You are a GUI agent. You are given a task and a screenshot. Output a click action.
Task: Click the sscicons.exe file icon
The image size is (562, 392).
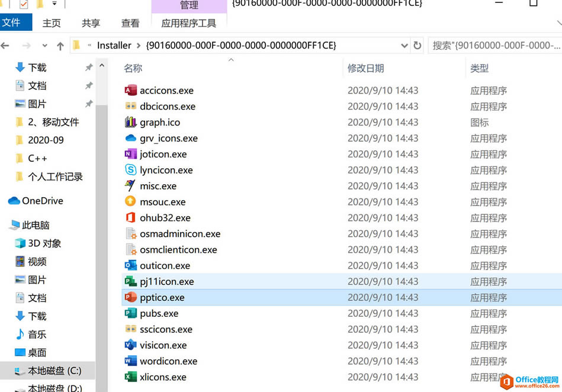(x=130, y=329)
